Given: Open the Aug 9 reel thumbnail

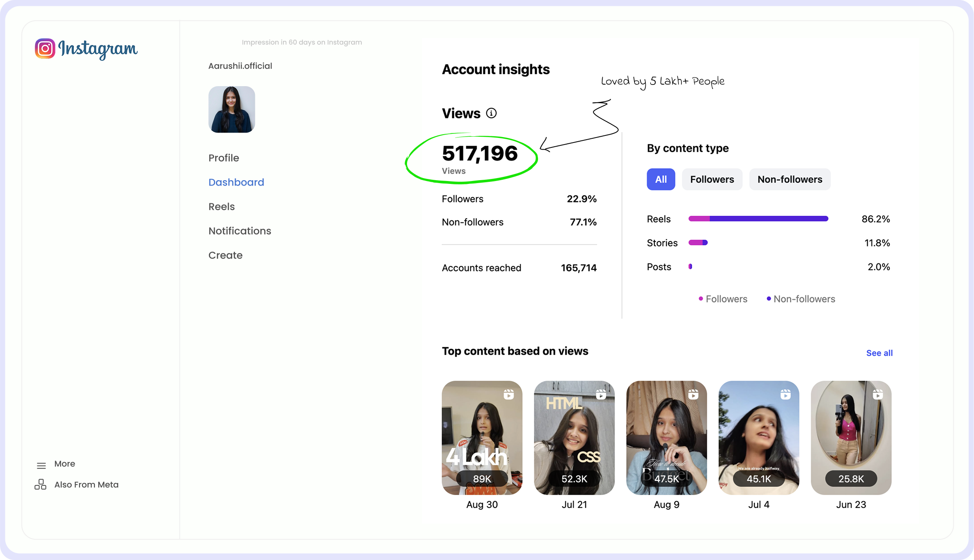Looking at the screenshot, I should [x=666, y=437].
